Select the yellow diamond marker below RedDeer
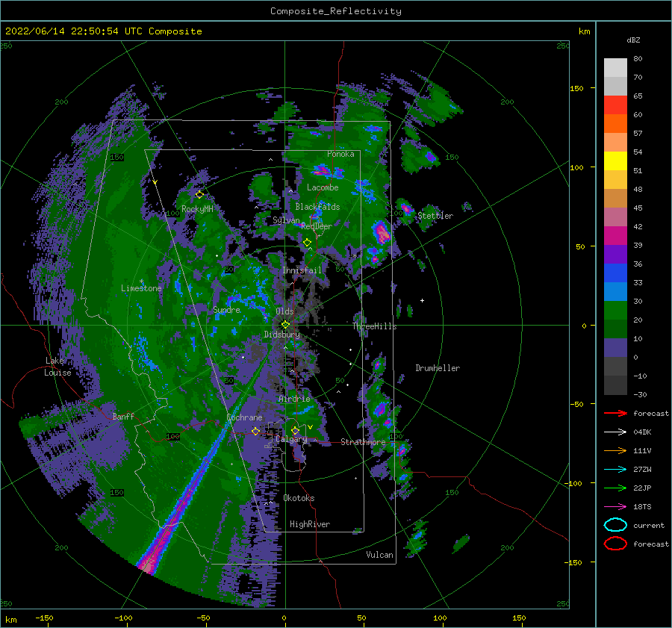The image size is (672, 628). click(307, 243)
